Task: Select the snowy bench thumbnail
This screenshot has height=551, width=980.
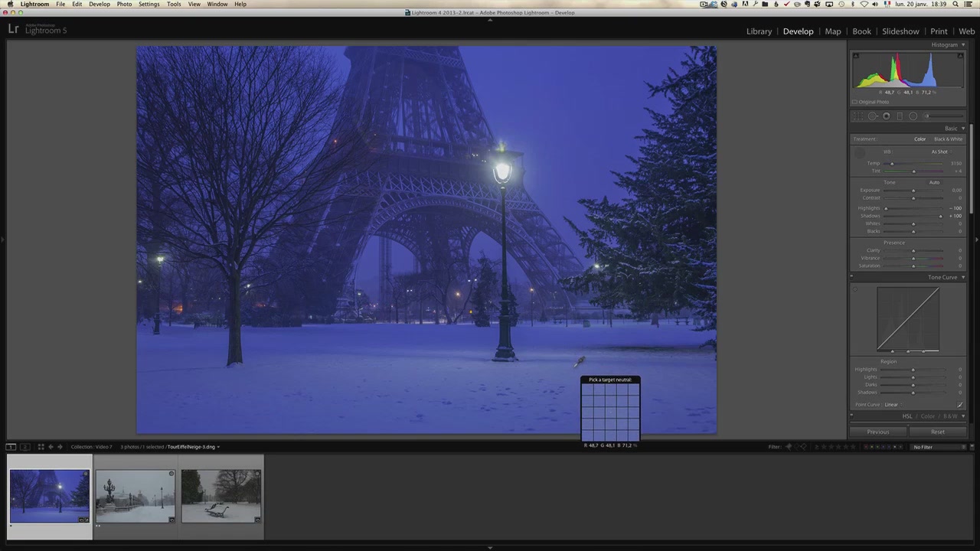Action: click(x=221, y=497)
